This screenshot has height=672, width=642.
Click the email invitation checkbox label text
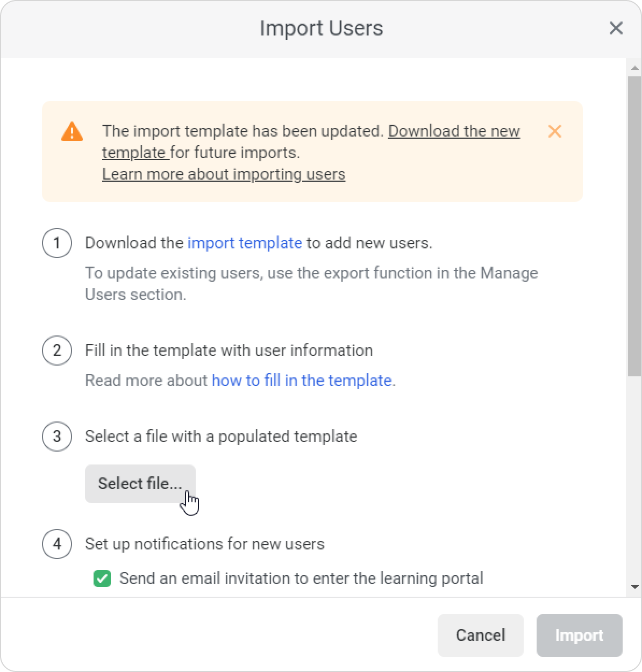[301, 578]
